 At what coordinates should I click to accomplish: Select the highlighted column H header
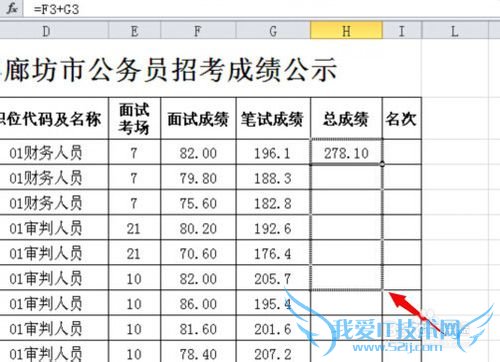click(346, 31)
